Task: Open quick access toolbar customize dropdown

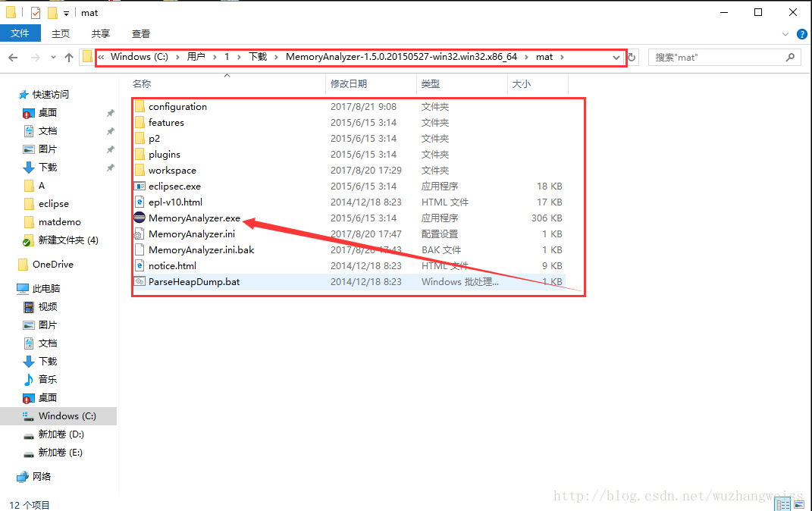Action: point(66,14)
